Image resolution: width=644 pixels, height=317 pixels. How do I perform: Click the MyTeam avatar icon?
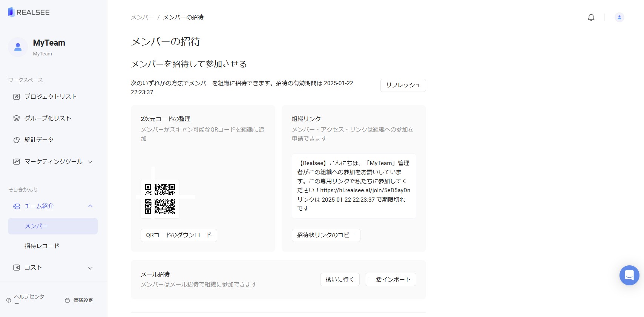18,47
